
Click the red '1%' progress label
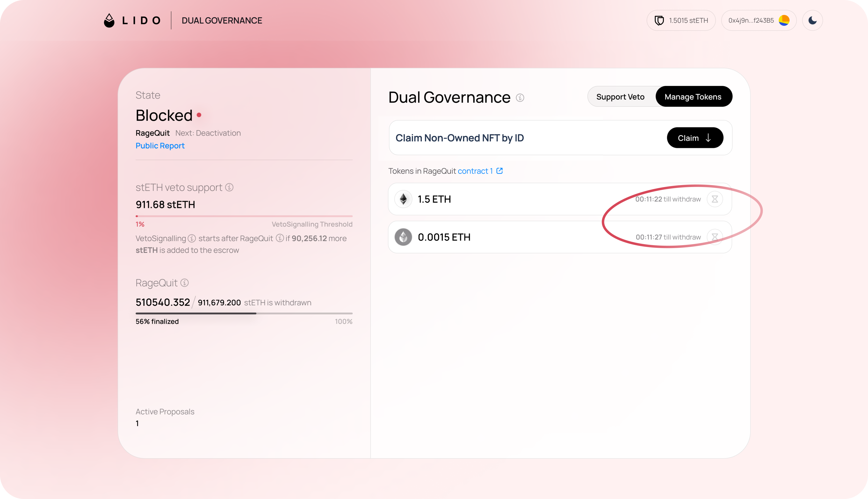(140, 224)
